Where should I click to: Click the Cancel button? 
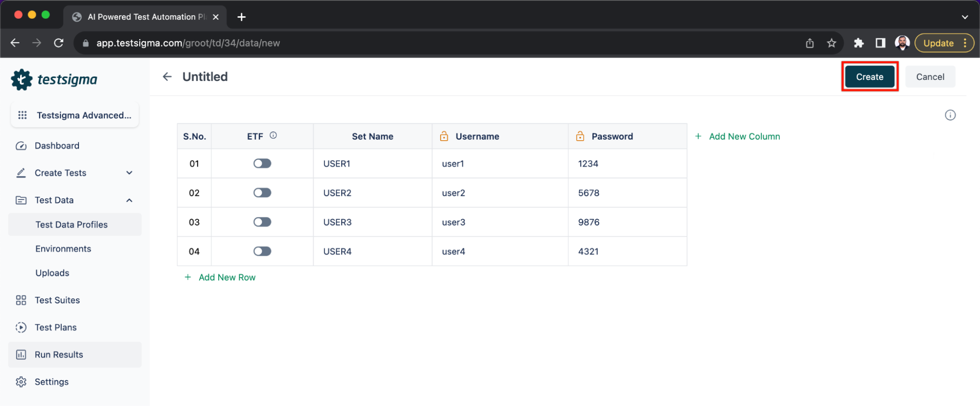point(930,76)
